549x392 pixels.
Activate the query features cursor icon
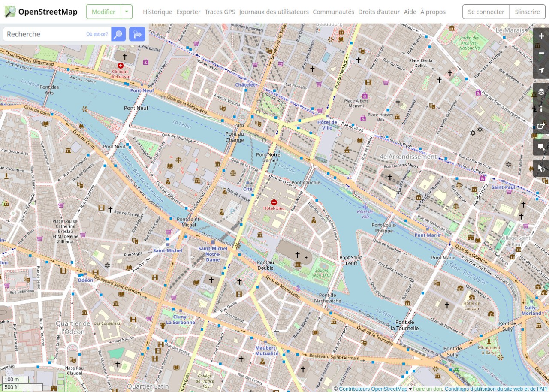coord(541,169)
